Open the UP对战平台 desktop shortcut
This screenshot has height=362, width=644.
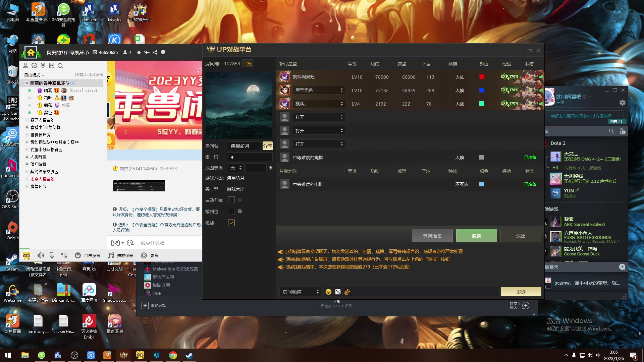point(140,13)
